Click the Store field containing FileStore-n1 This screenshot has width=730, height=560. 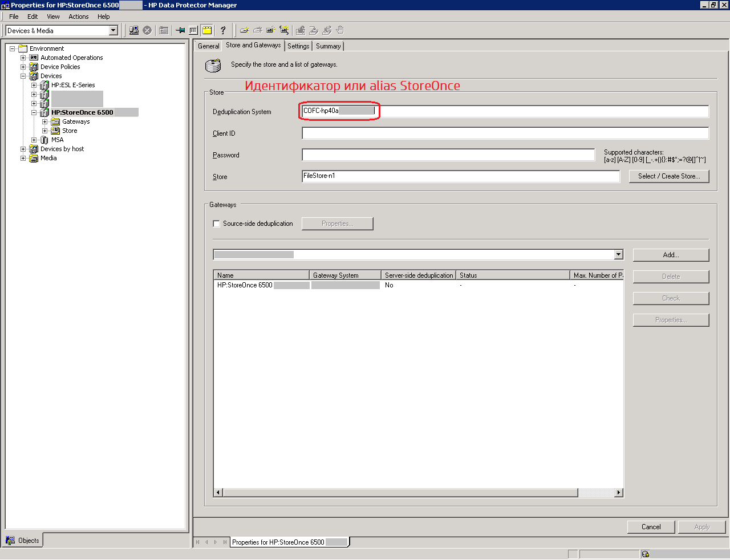pos(461,176)
